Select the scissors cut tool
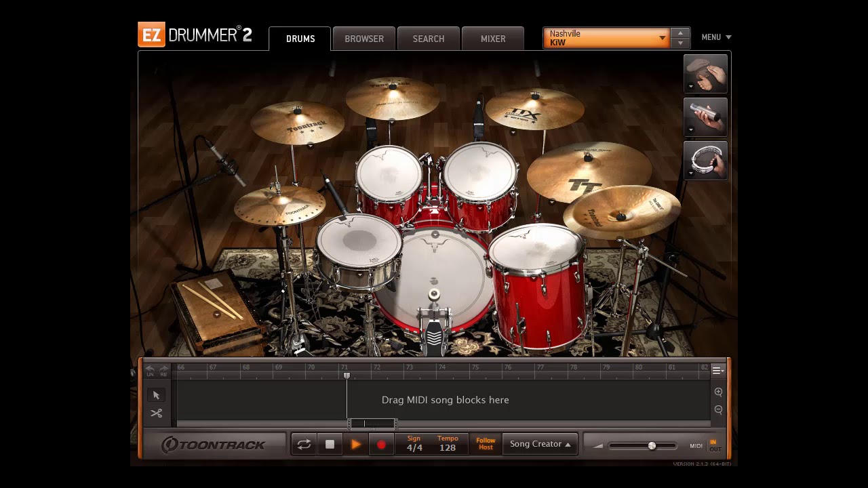Viewport: 868px width, 488px height. 157,413
